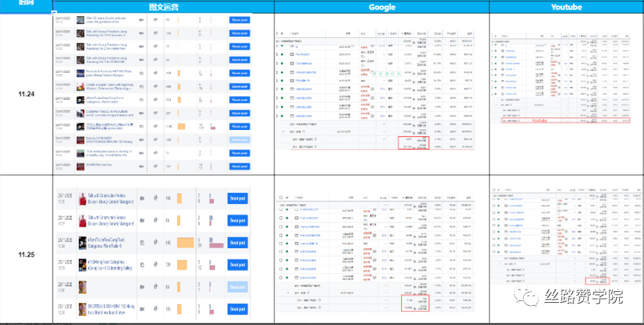The image size is (644, 325).
Task: Open '#150MiningTruck Categories' post link
Action: [x=111, y=266]
